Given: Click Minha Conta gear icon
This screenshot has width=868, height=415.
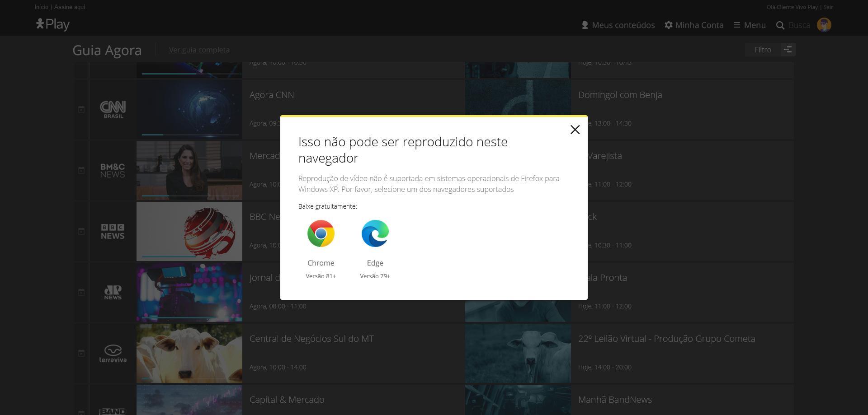Looking at the screenshot, I should pyautogui.click(x=669, y=25).
